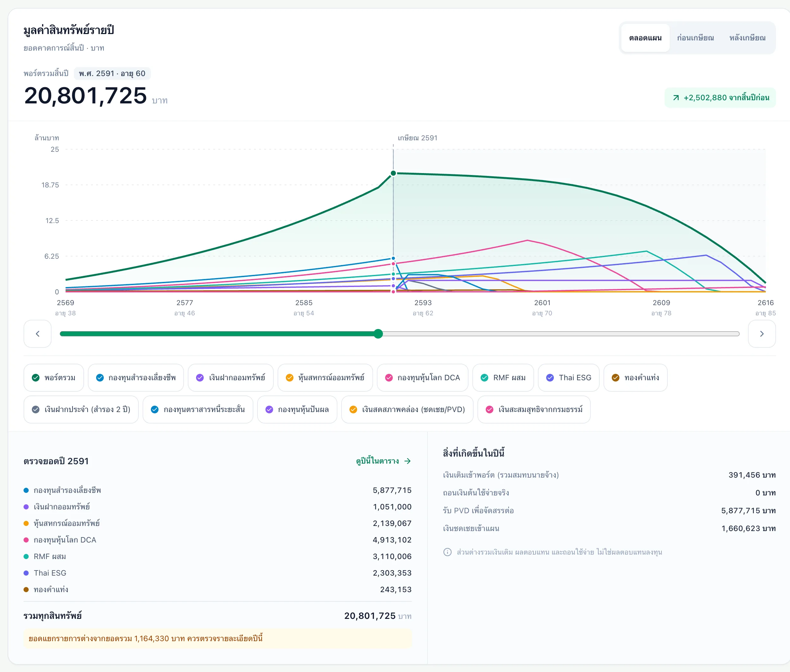Screen dimensions: 790x672
Task: Advance to next year with right chevron
Action: pos(762,334)
